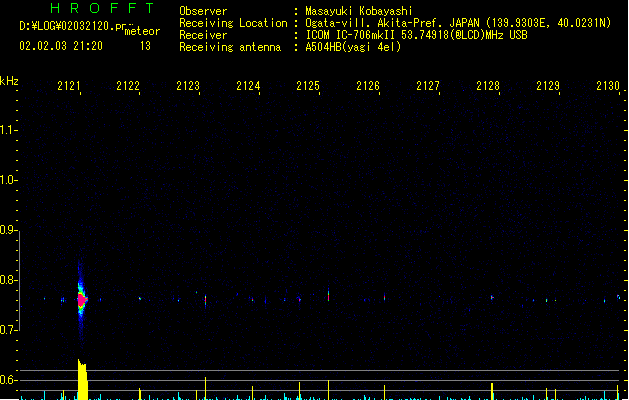Click the 'Receiving antenna' label
This screenshot has height=400, width=629.
tap(230, 47)
